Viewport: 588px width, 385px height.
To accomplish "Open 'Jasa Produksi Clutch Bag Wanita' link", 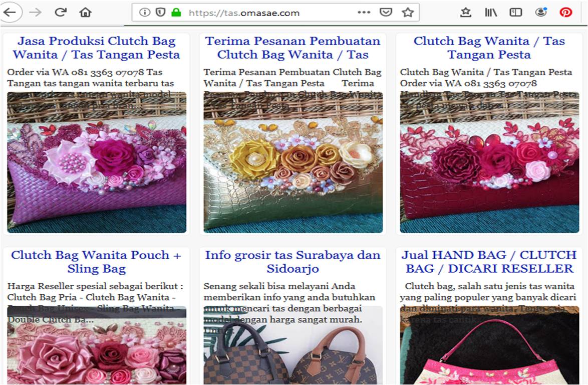I will (96, 48).
